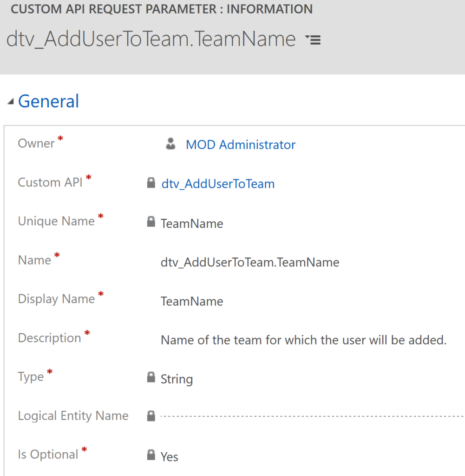Click the lock icon beside Unique Name field
The height and width of the screenshot is (476, 465).
pos(151,221)
